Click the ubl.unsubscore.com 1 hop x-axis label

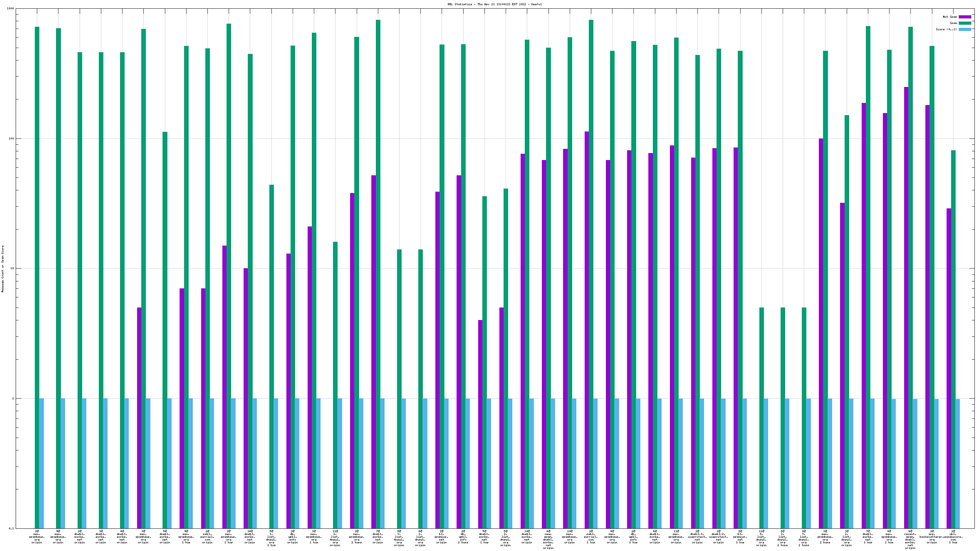(x=953, y=536)
